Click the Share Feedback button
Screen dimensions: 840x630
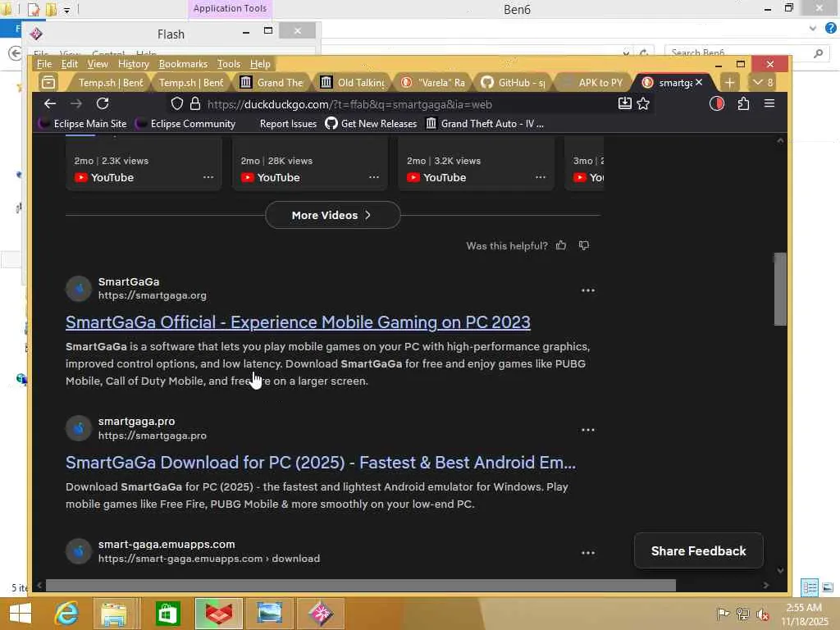[699, 550]
